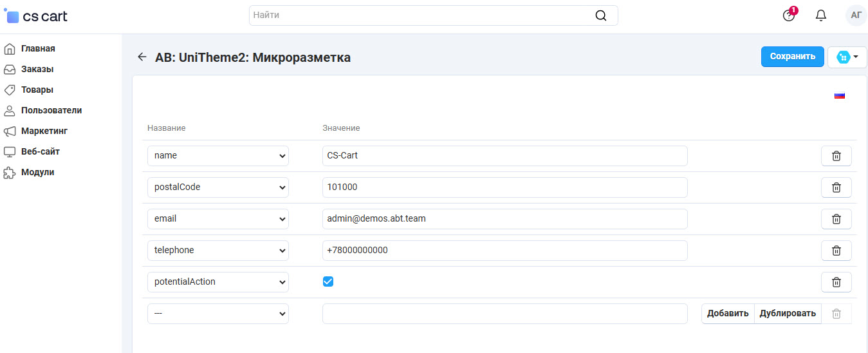868x353 pixels.
Task: Click the Найти search field
Action: coord(434,15)
